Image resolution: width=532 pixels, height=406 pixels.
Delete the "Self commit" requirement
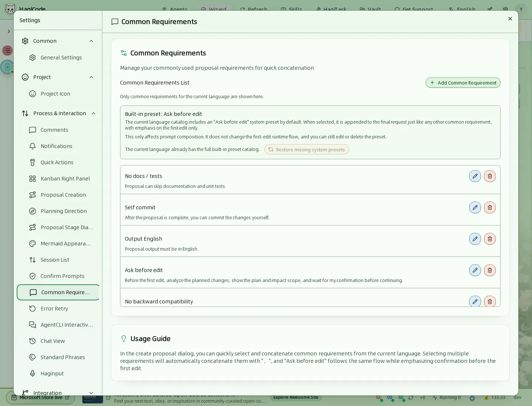[x=490, y=207]
